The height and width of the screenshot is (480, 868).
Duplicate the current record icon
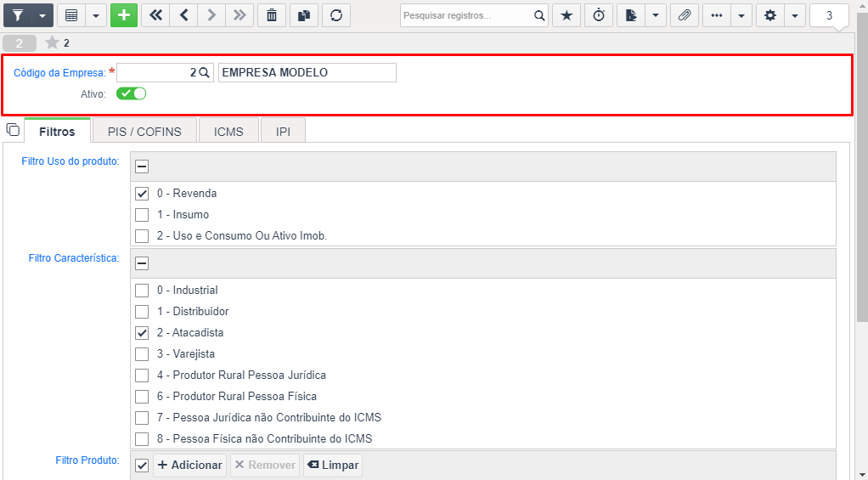pyautogui.click(x=304, y=15)
